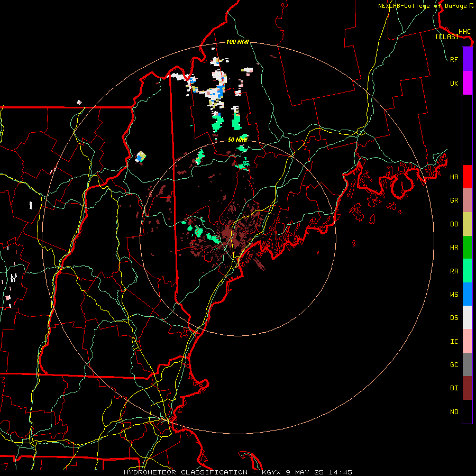Screen dimensions: 476x476
Task: Click the DS dry snow white swatch
Action: pos(467,317)
